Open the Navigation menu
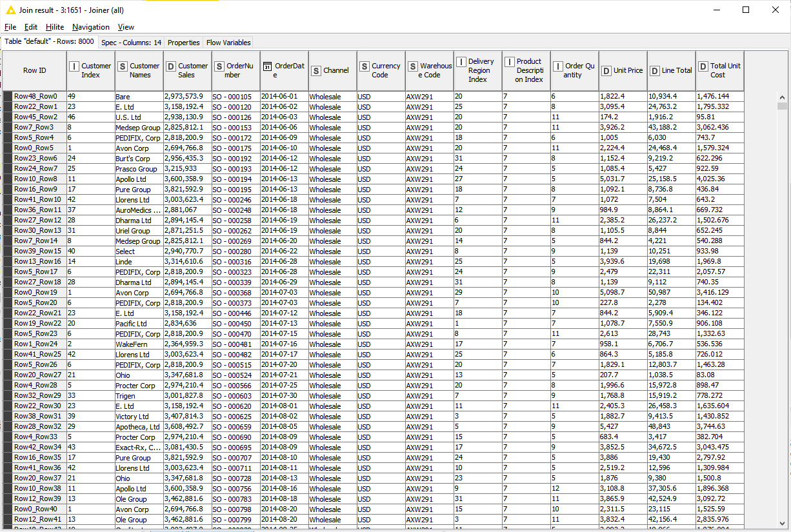Viewport: 791px width, 532px height. click(90, 27)
